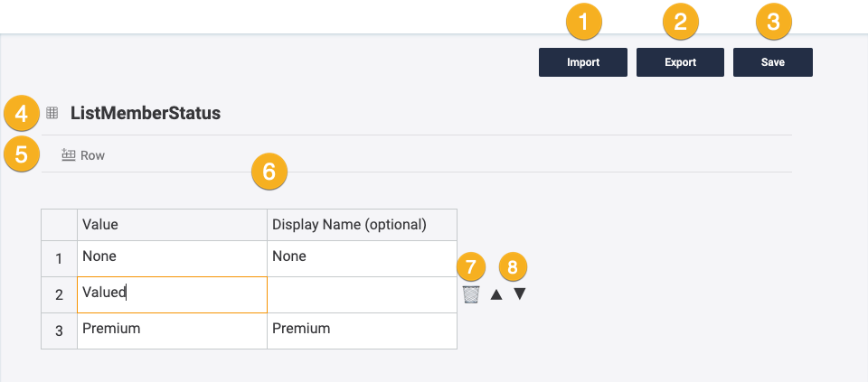868x382 pixels.
Task: Select the ListMemberStatus title text
Action: pyautogui.click(x=146, y=113)
